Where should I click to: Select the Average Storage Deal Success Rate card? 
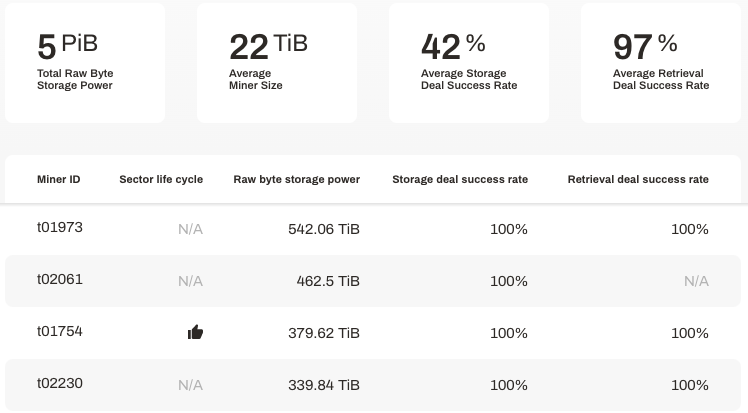[469, 63]
